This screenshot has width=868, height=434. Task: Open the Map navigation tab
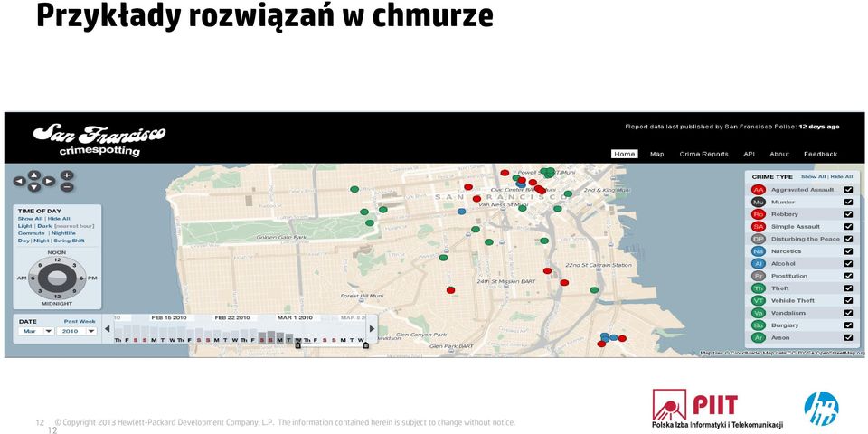coord(657,154)
